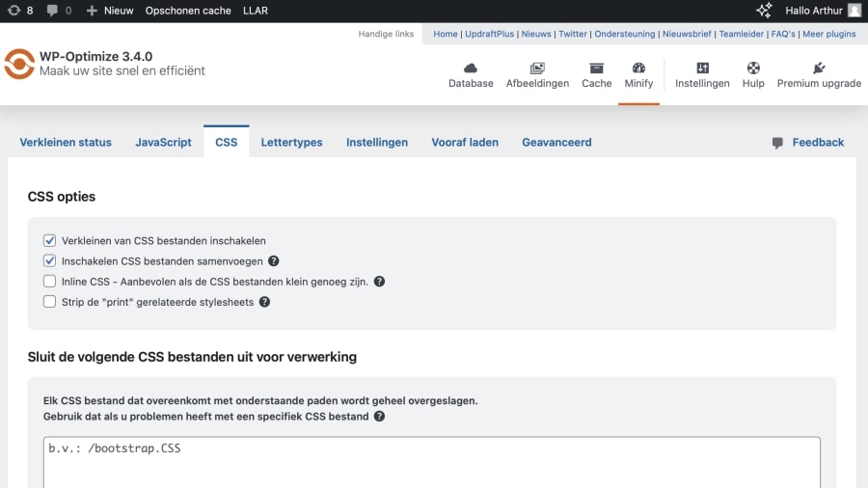This screenshot has width=868, height=488.
Task: Open the Hulp lifebuoy icon
Action: (753, 68)
